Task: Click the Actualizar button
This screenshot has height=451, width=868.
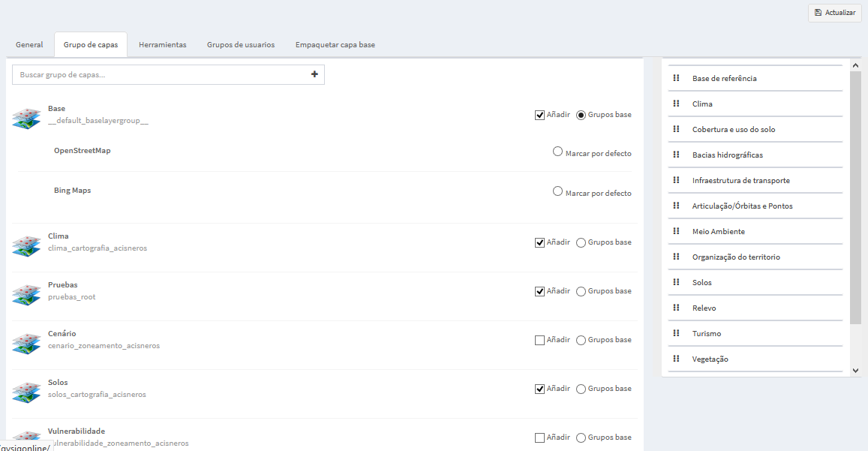Action: coord(834,12)
